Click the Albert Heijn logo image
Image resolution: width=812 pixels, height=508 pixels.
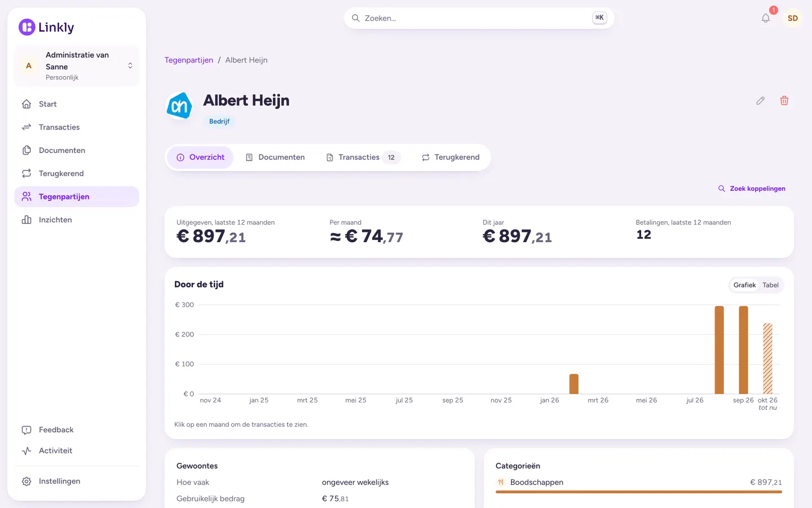[x=179, y=106]
